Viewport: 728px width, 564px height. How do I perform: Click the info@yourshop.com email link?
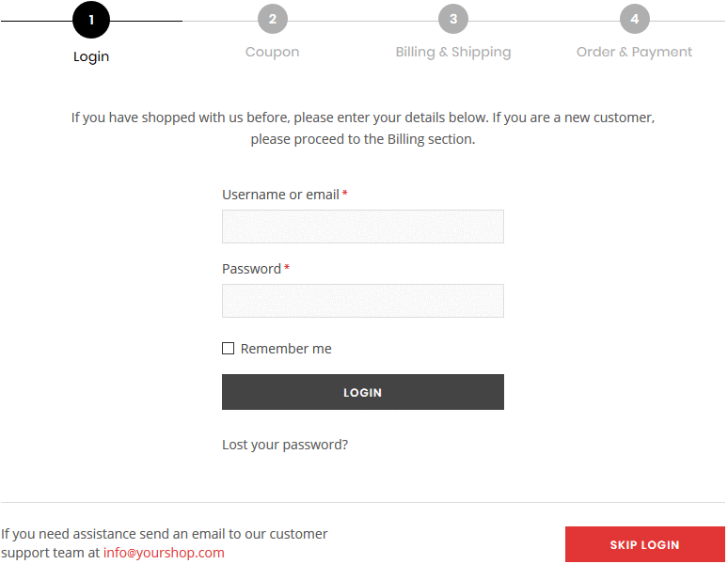click(164, 553)
